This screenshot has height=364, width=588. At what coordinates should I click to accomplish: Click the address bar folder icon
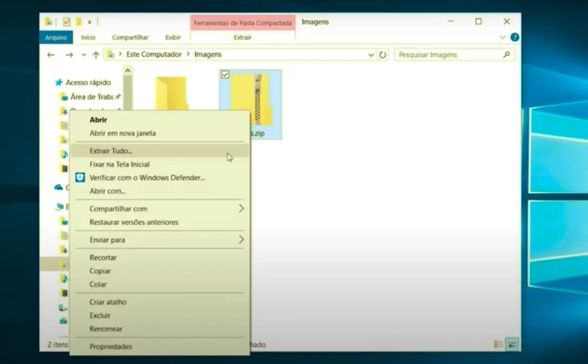coord(111,55)
